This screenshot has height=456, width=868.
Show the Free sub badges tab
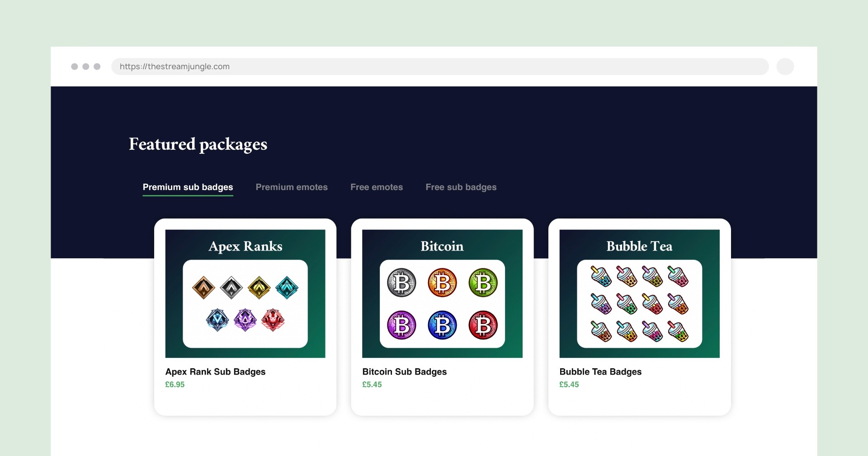tap(461, 187)
